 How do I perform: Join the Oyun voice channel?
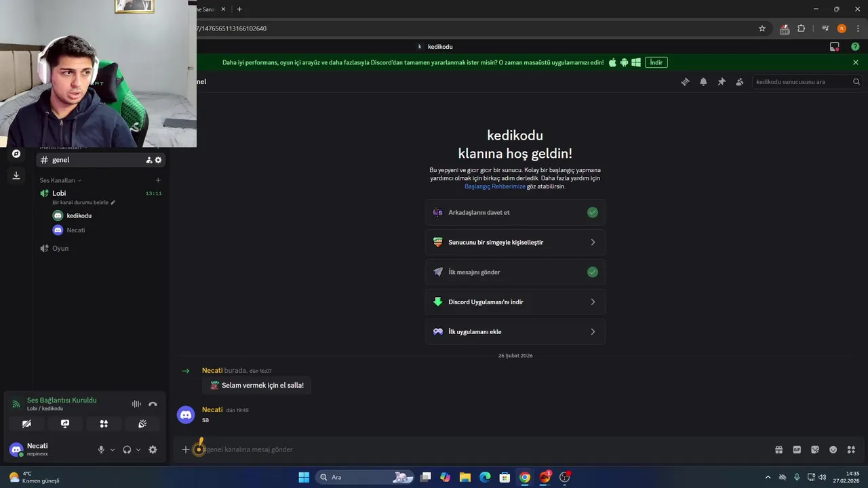coord(100,248)
